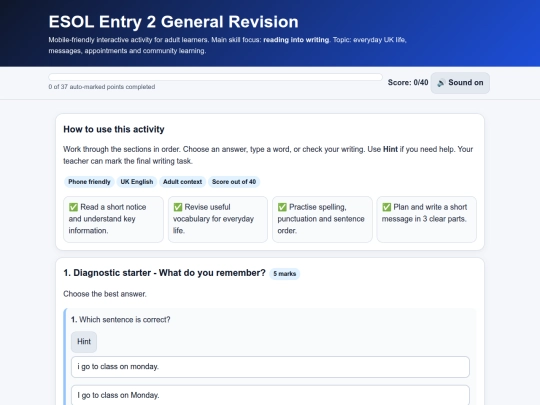Click the 'Score out of 40' tag
The width and height of the screenshot is (540, 405).
(234, 182)
